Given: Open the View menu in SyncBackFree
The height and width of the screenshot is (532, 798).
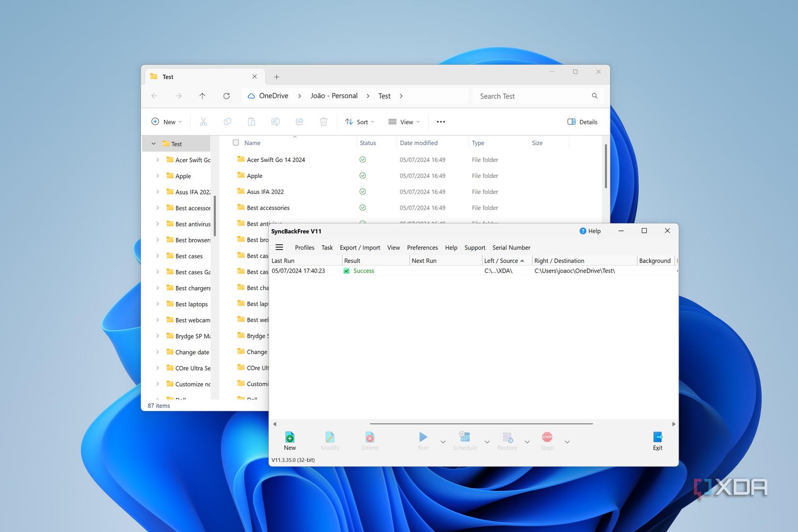Looking at the screenshot, I should pos(394,248).
